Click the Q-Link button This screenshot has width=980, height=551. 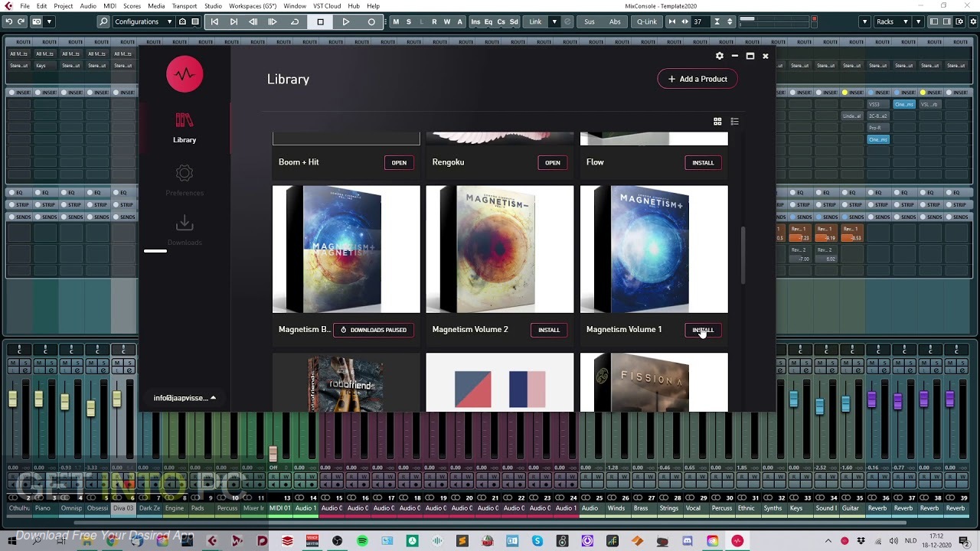647,21
